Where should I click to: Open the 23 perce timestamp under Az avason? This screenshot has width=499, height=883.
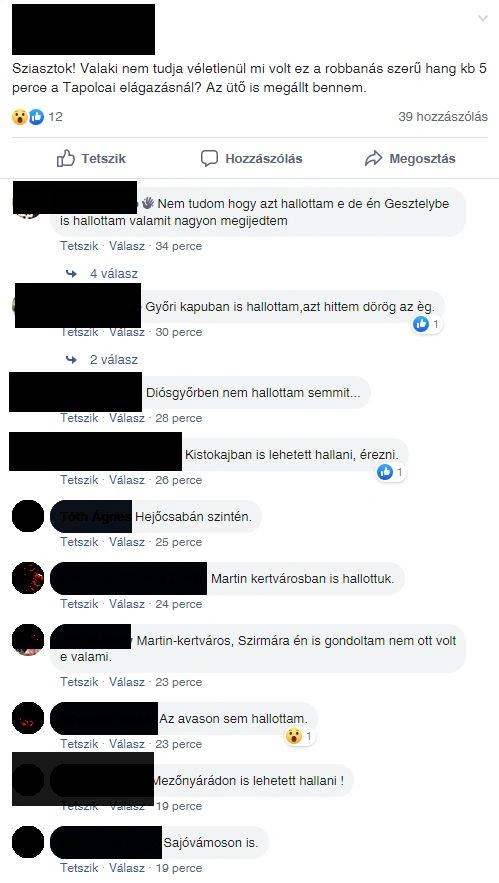click(179, 744)
